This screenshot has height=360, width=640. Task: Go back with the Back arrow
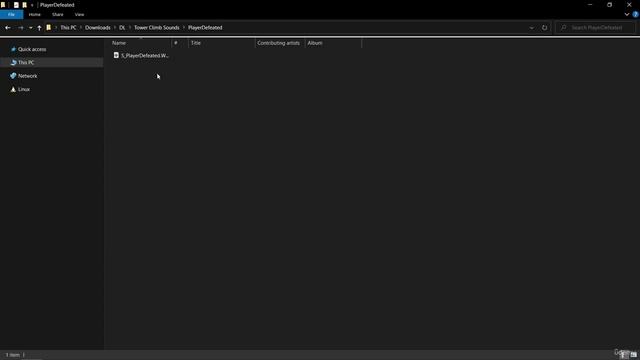click(8, 28)
